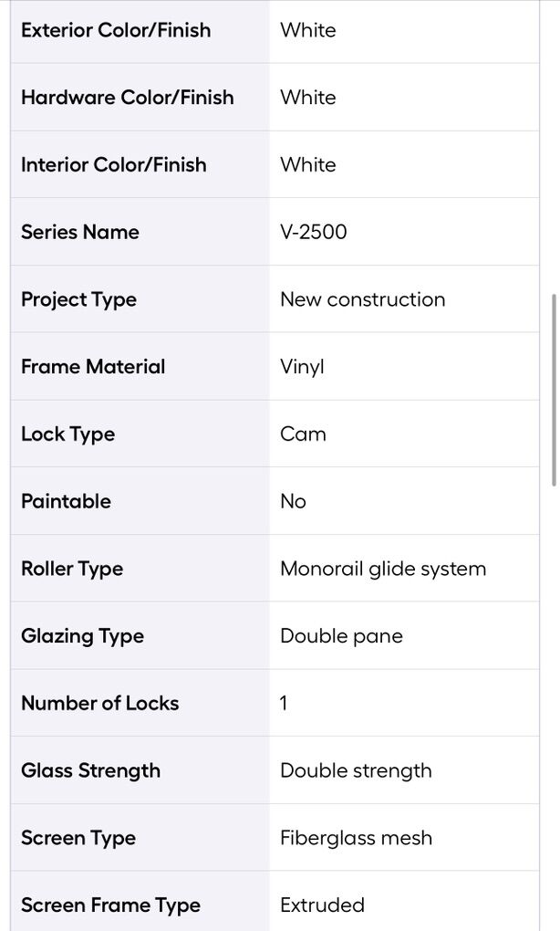Click the Monorail glide system value
The height and width of the screenshot is (931, 560).
[383, 569]
